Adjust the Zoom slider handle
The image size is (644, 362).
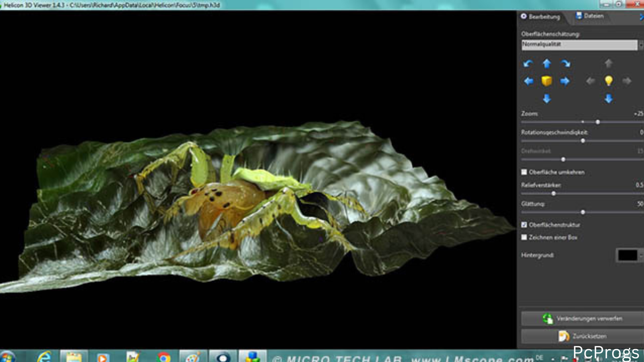598,122
